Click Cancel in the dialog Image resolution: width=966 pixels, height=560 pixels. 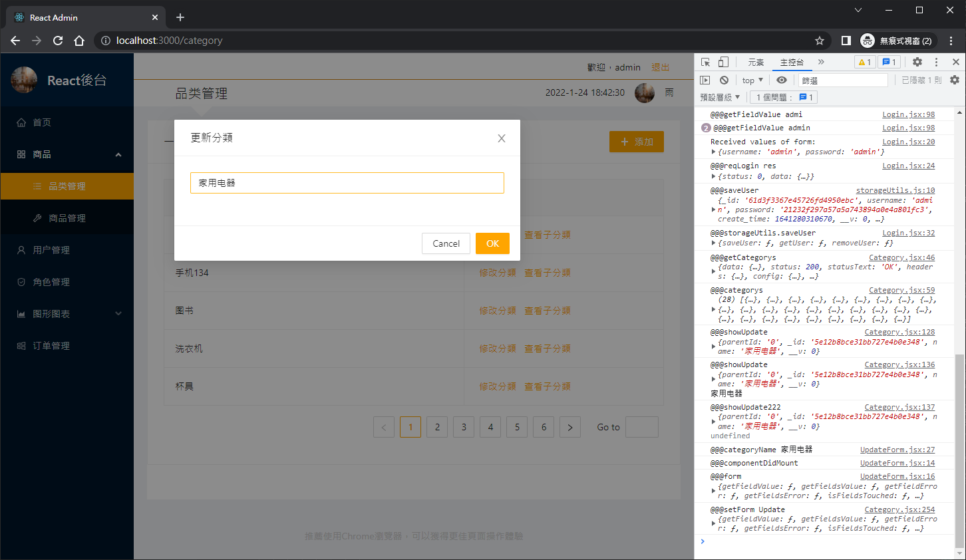446,243
